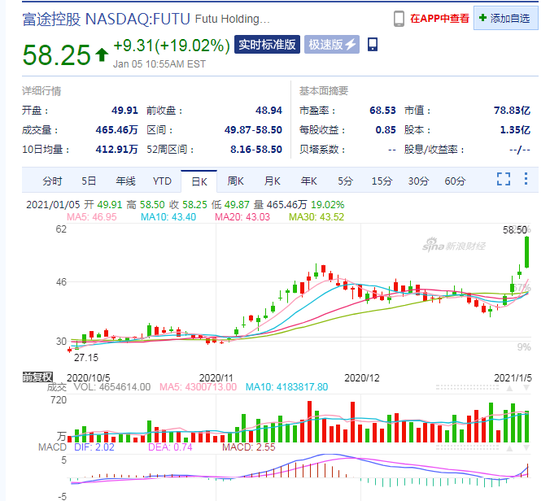Click the 每股收益 value 0.85
Viewport: 550px width, 501px height.
pyautogui.click(x=385, y=130)
